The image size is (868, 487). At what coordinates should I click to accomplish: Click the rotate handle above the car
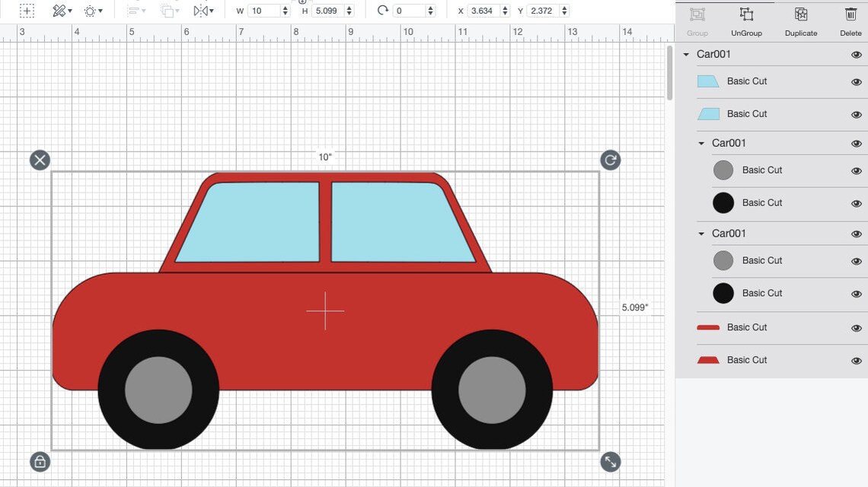[x=610, y=160]
